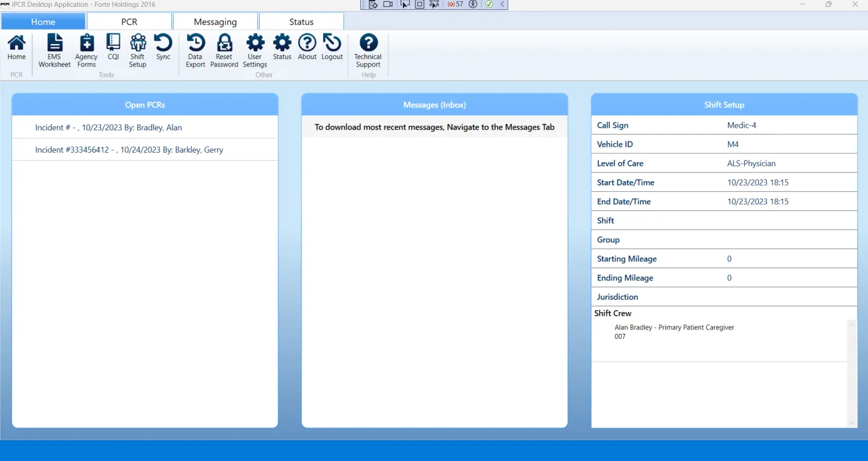Click the Shift Crew list scrollbar

click(852, 373)
